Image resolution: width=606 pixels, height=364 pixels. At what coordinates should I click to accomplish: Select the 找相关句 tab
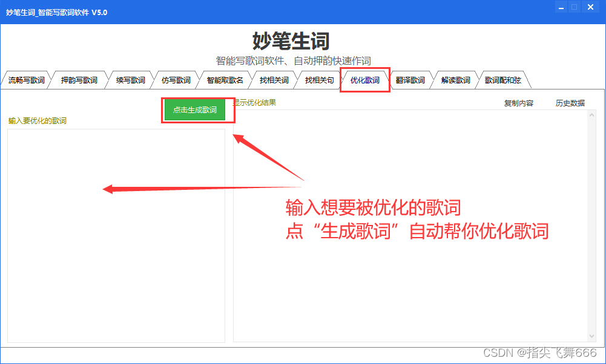coord(319,80)
